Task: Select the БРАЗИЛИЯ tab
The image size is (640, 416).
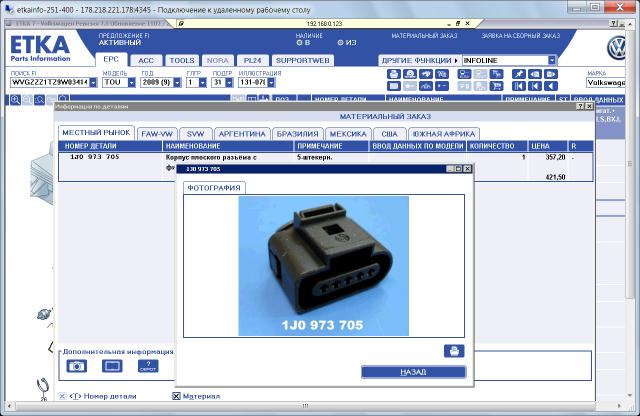Action: (298, 134)
